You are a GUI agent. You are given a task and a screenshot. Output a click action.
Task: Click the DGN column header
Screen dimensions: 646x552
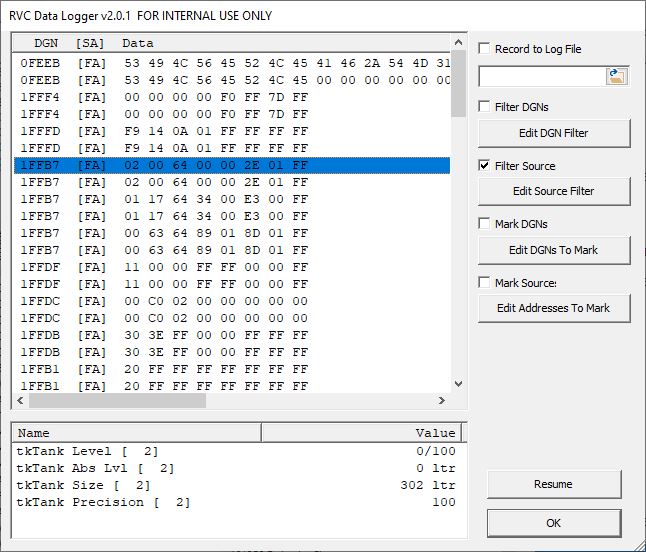point(46,43)
